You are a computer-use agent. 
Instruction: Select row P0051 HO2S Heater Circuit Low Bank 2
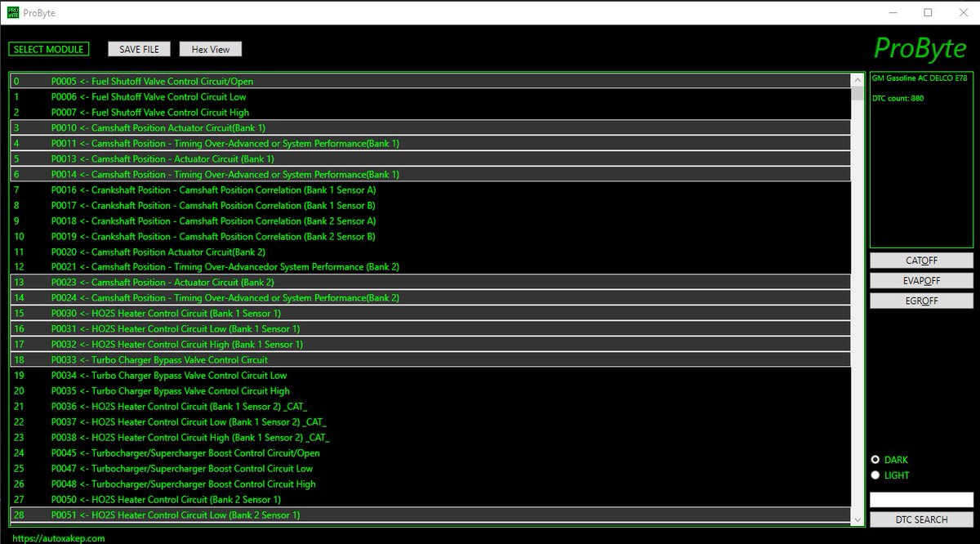[x=430, y=515]
